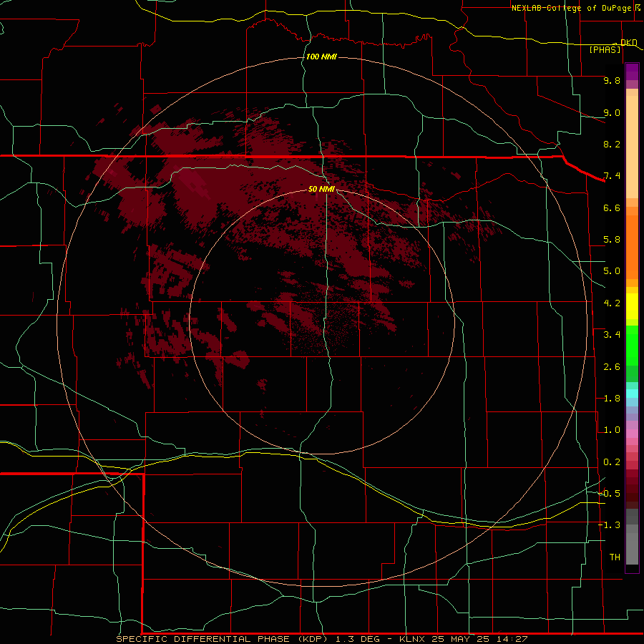Pick the bright green band of color bar
This screenshot has height=644, width=644.
632,346
